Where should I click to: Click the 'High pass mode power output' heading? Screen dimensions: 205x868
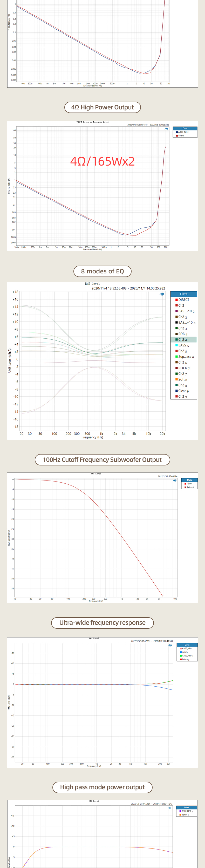coord(102,787)
